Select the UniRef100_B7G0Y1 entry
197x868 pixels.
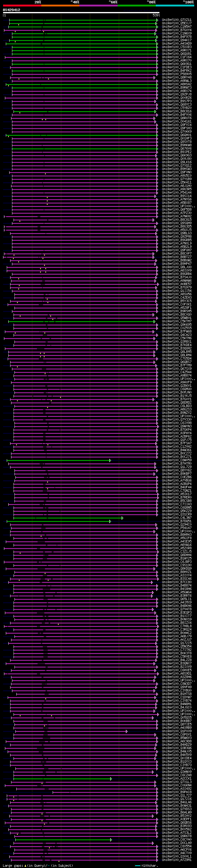tap(177, 399)
